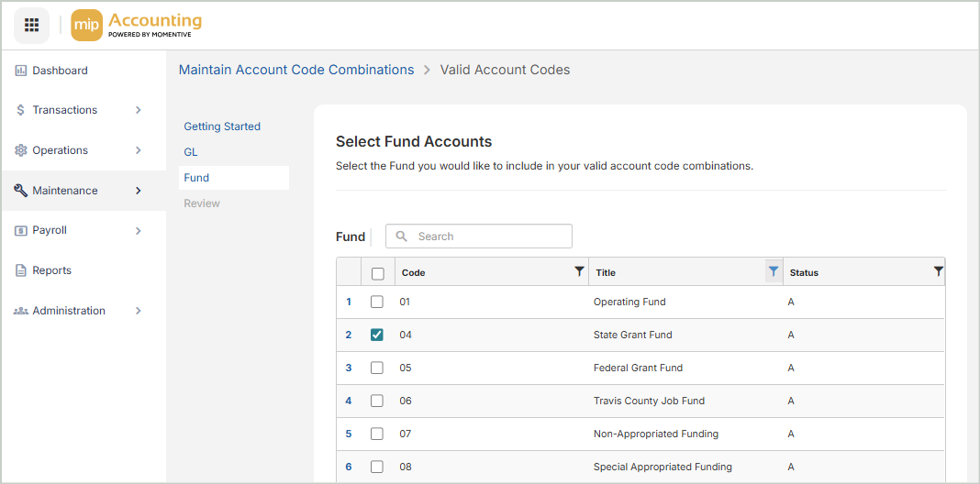
Task: Expand the Administration menu chevron
Action: pos(139,311)
